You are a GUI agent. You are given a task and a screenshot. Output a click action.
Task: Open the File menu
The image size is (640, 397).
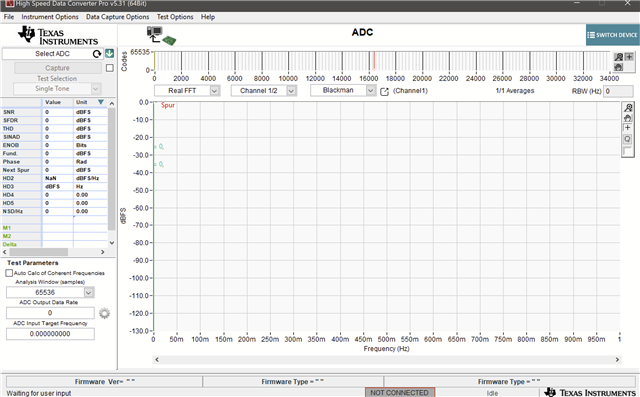(9, 17)
